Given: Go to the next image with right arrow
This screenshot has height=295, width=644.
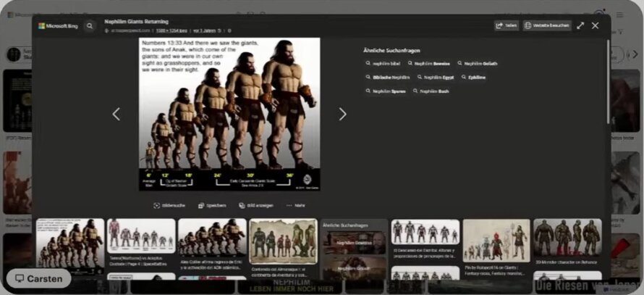Looking at the screenshot, I should tap(342, 114).
